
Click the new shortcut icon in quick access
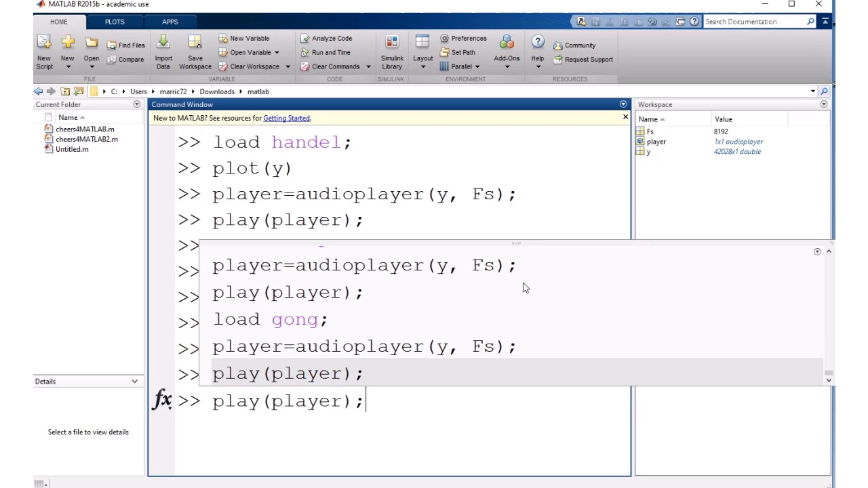click(x=581, y=22)
